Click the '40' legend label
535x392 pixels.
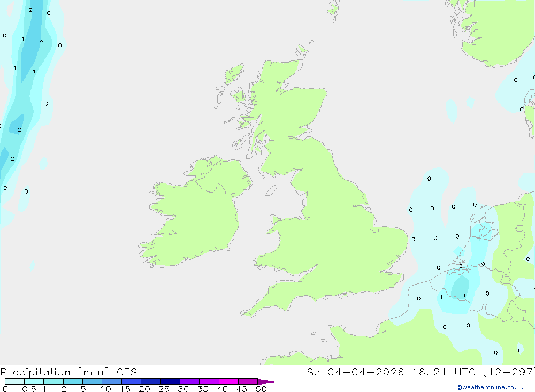pos(223,389)
